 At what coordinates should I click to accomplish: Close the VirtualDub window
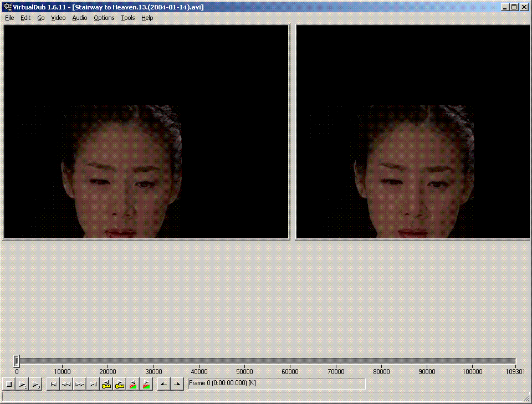(524, 7)
